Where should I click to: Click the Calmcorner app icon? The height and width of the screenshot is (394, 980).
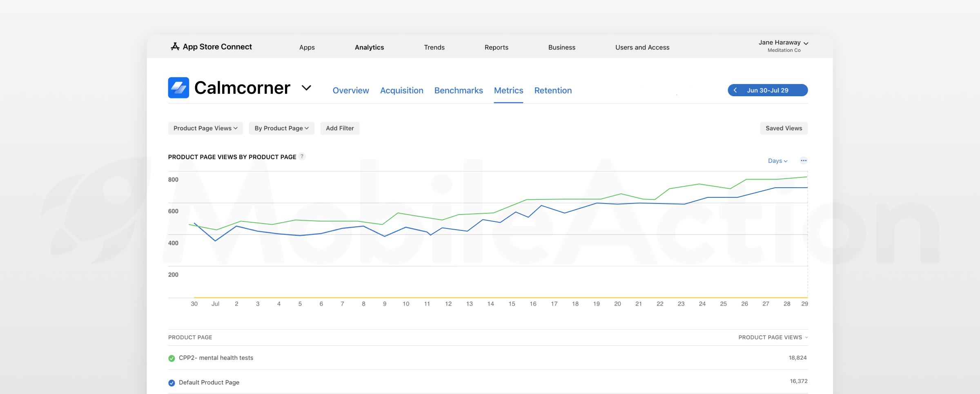pyautogui.click(x=178, y=88)
